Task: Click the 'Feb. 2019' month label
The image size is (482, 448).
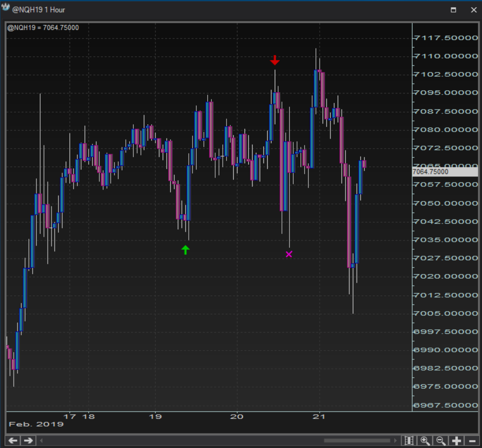Action: click(36, 425)
